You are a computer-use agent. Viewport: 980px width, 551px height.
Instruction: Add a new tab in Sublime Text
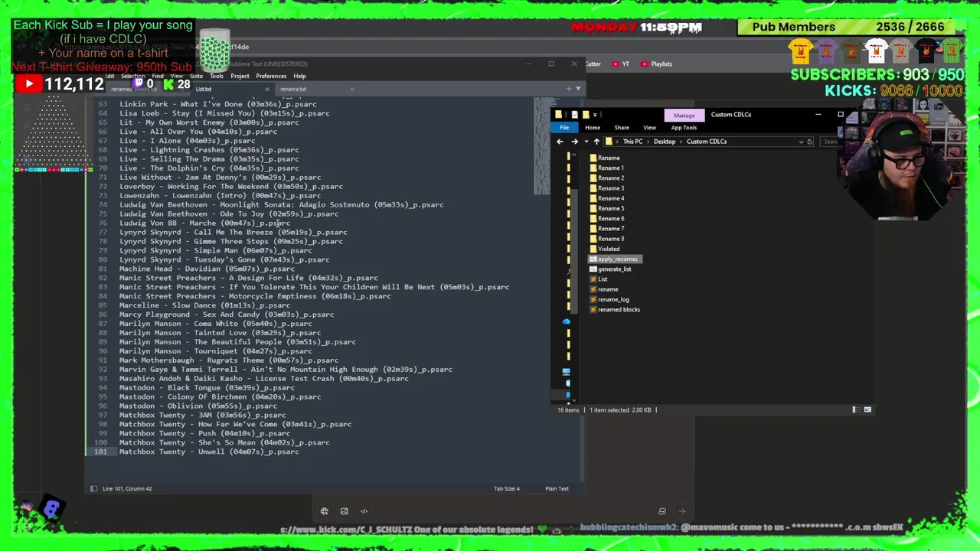pyautogui.click(x=568, y=89)
